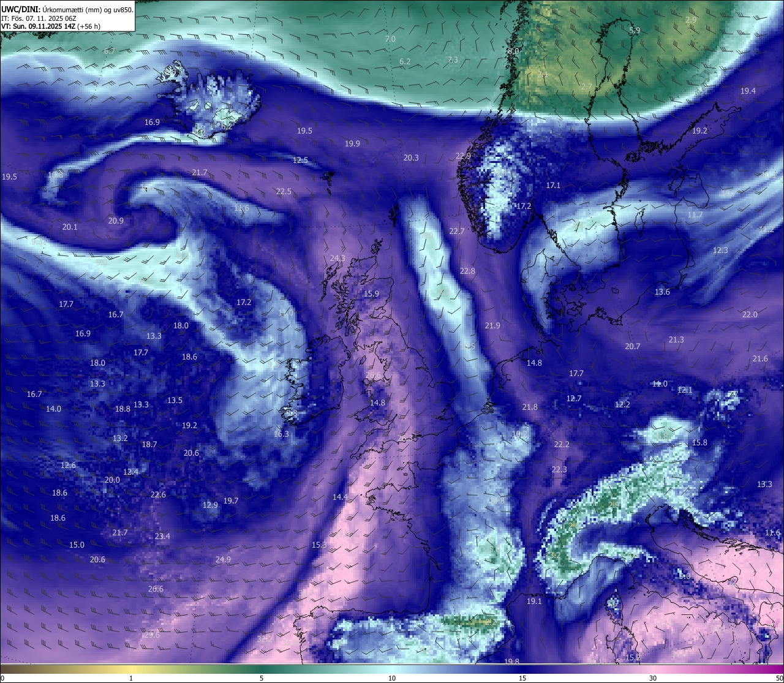Image resolution: width=784 pixels, height=683 pixels.
Task: Click the map value '21.9'
Action: (492, 325)
